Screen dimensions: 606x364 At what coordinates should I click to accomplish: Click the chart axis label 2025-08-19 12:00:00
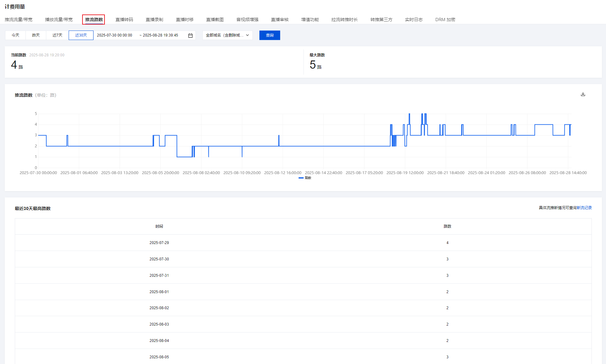[405, 173]
